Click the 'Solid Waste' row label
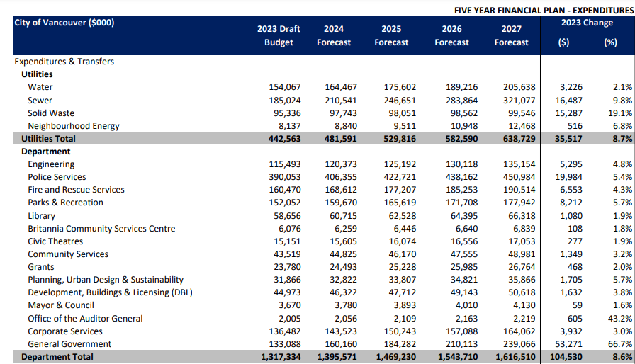 point(51,113)
